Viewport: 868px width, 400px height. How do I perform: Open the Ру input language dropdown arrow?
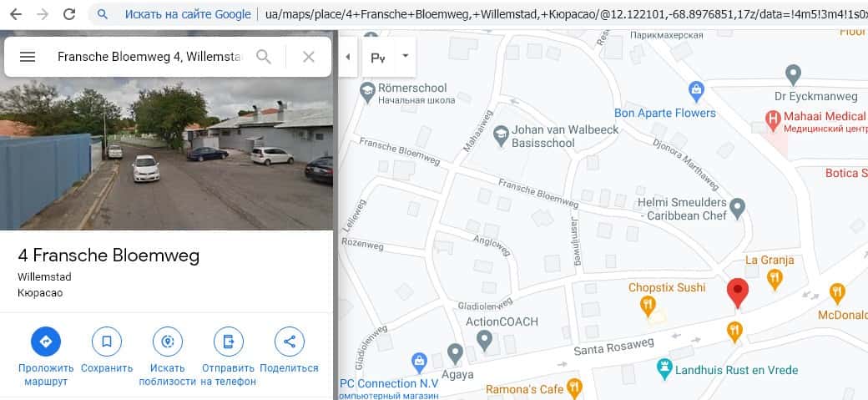pos(406,56)
